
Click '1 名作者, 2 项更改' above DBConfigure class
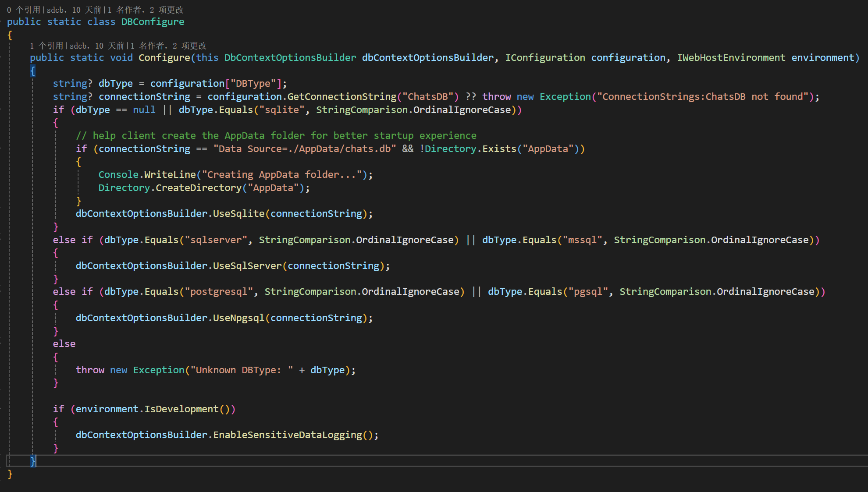tap(146, 10)
